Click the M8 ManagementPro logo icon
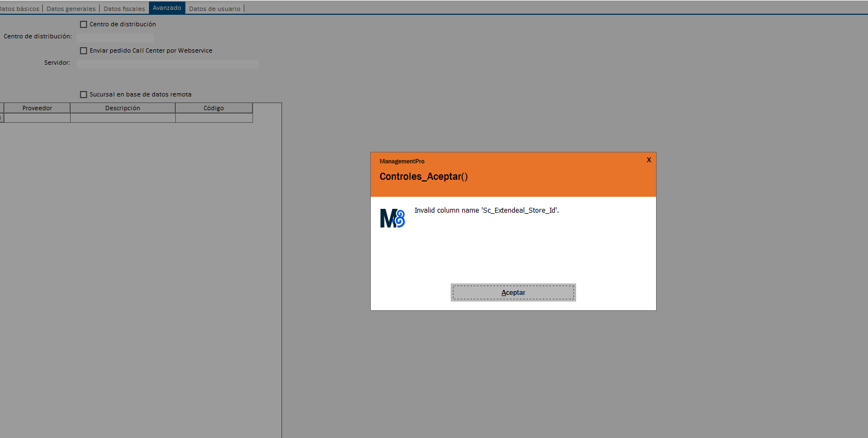 coord(392,218)
